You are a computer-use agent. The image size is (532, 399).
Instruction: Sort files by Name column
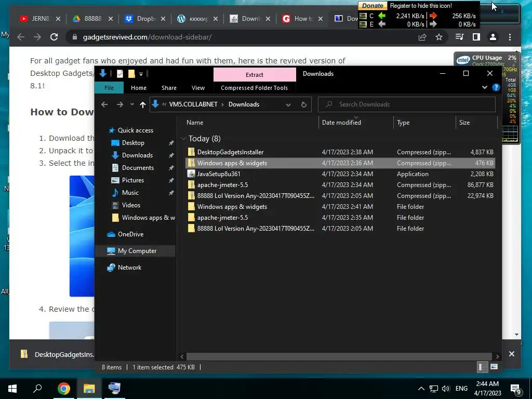[195, 123]
